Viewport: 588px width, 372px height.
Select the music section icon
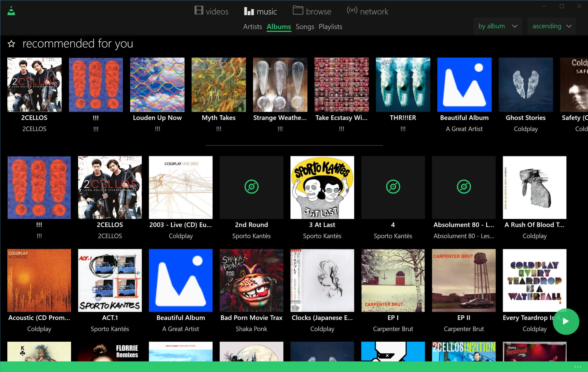tap(248, 11)
